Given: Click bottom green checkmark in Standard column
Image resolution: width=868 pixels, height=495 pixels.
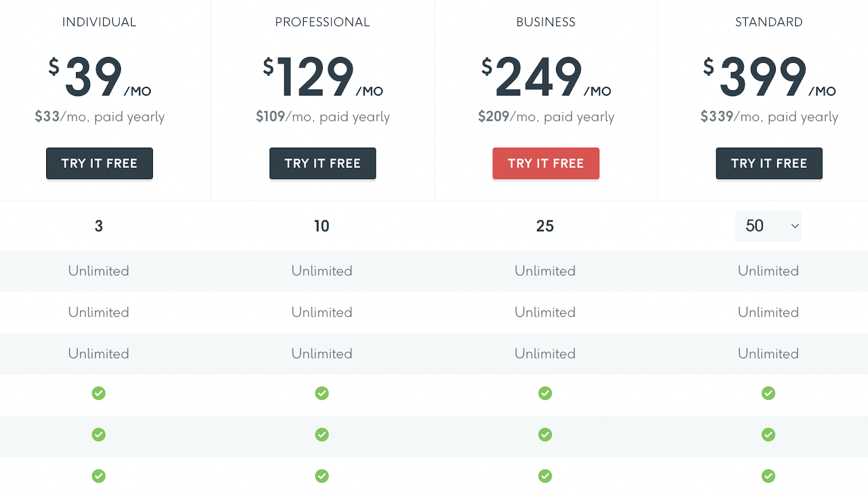Looking at the screenshot, I should click(768, 476).
